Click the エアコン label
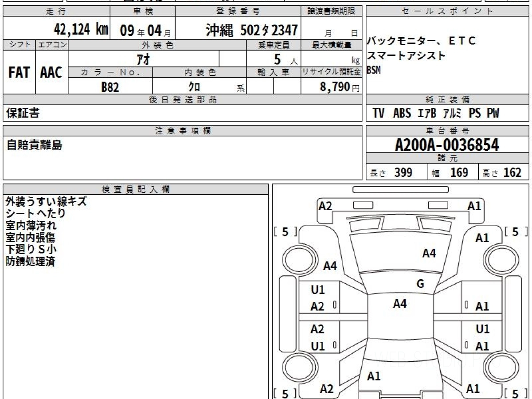532x399 pixels. coord(52,45)
